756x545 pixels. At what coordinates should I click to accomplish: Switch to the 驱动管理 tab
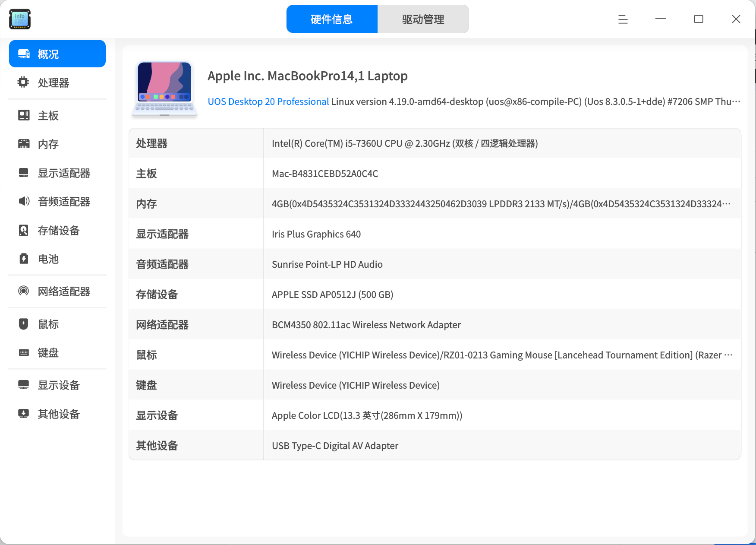coord(423,19)
